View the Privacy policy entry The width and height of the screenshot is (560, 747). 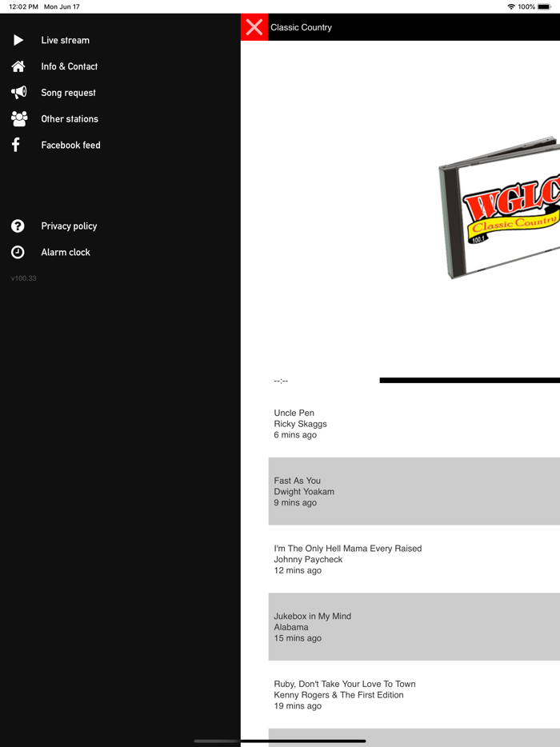pyautogui.click(x=69, y=226)
